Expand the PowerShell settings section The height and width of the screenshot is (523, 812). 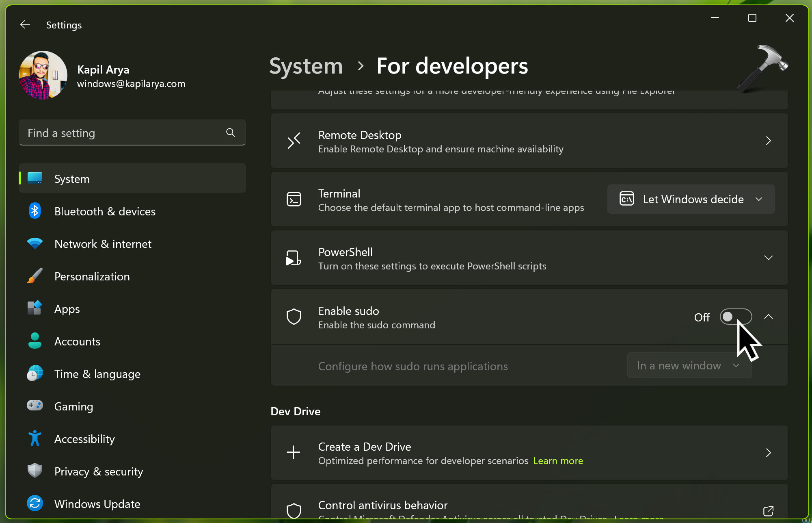[768, 258]
